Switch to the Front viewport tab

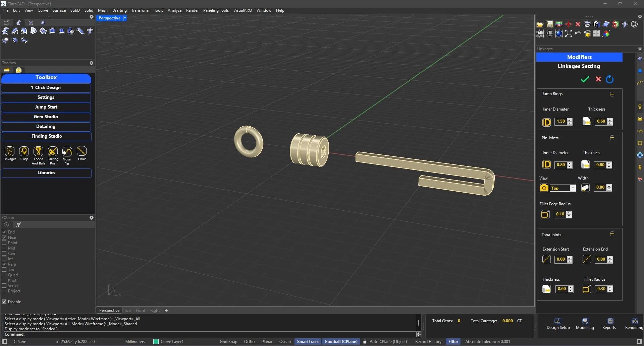point(141,310)
